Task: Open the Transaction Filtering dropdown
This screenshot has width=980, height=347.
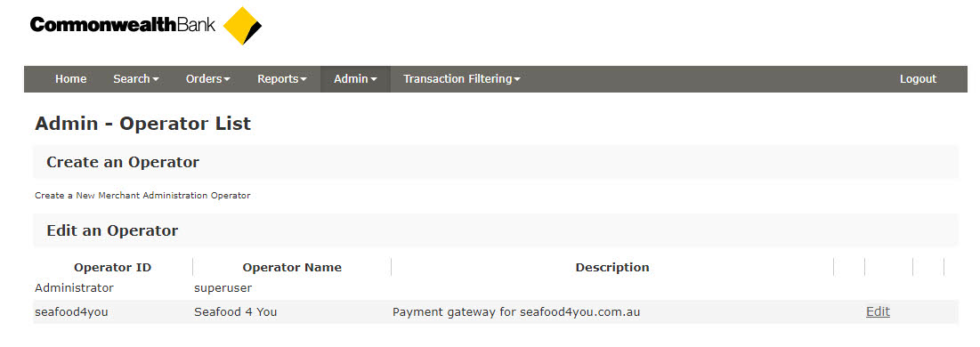Action: click(462, 79)
